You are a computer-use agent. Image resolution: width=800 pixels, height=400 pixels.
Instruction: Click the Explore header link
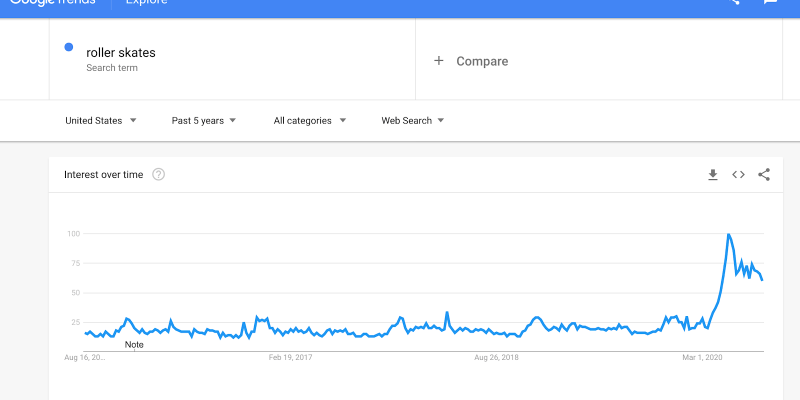point(146,3)
